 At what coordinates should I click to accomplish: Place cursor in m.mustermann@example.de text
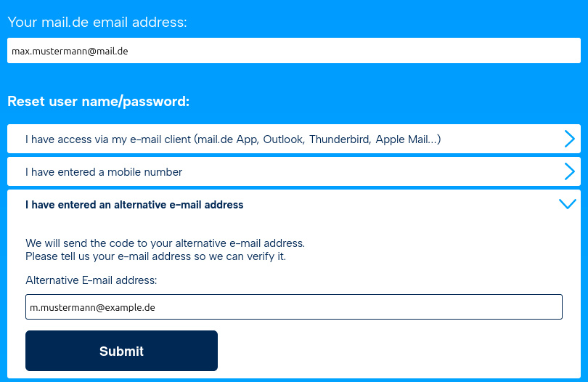92,307
